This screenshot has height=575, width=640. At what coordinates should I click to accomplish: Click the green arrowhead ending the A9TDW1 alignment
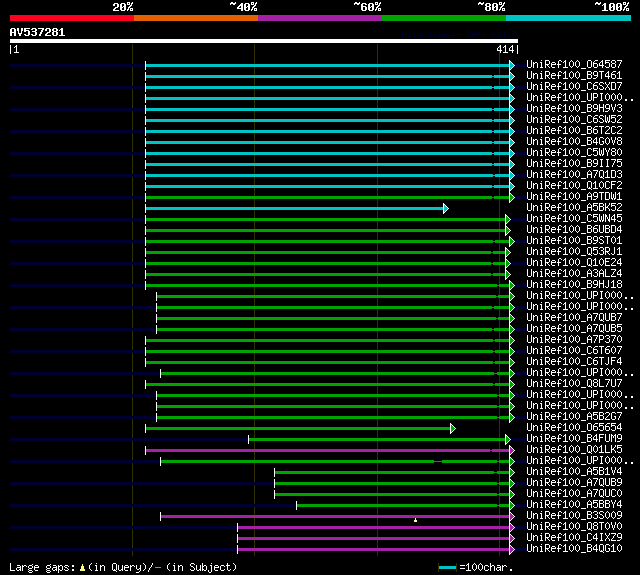(512, 198)
